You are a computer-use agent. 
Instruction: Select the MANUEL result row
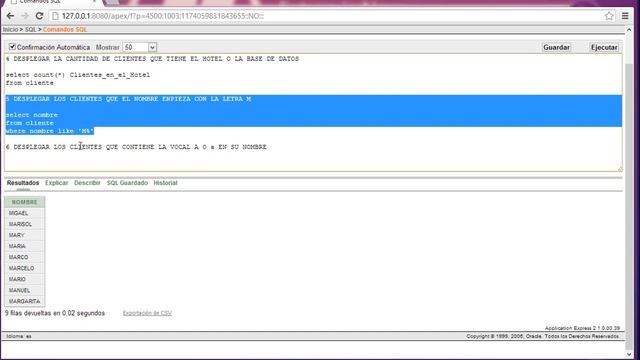24,290
